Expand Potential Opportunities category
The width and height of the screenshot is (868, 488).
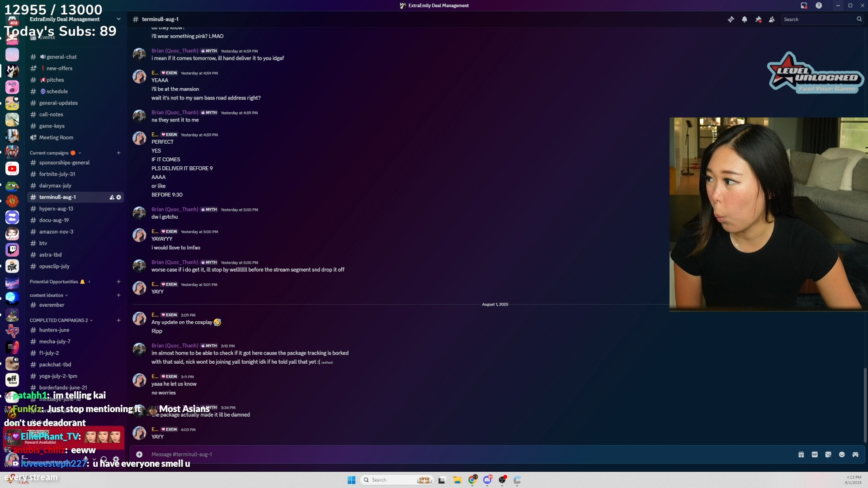[60, 282]
